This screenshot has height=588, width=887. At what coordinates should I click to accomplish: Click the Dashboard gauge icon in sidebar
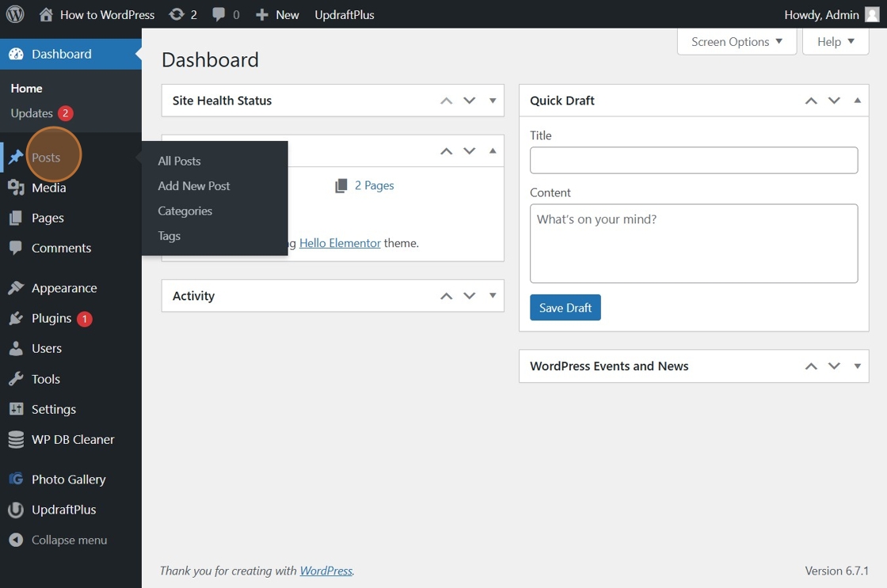pyautogui.click(x=17, y=54)
